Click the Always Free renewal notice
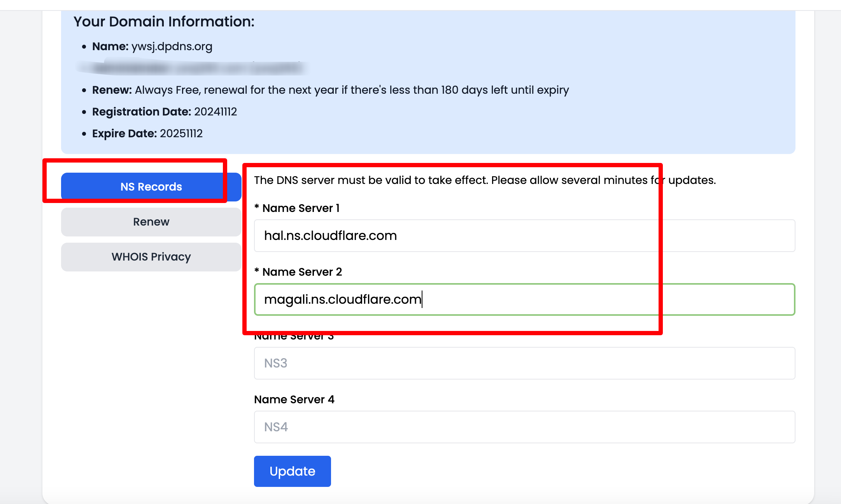 pos(352,90)
